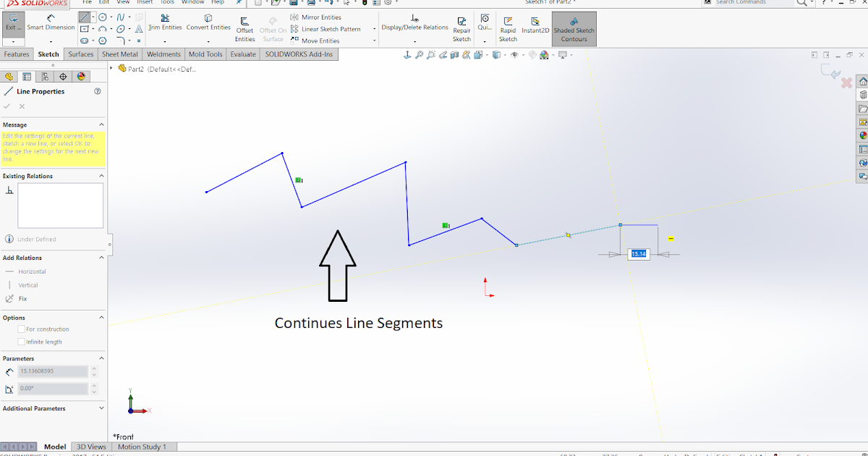The width and height of the screenshot is (868, 456).
Task: Adjust the line angle value stepper
Action: click(93, 389)
